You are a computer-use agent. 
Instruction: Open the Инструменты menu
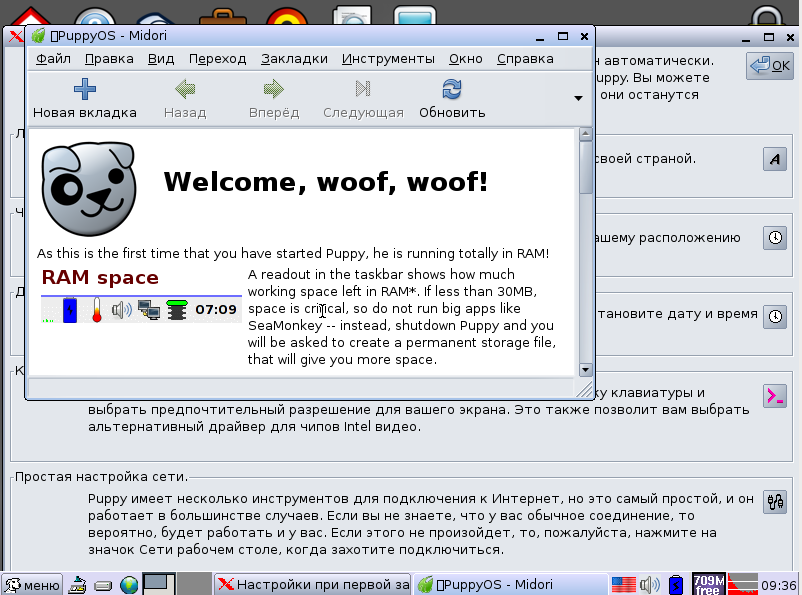(x=388, y=59)
